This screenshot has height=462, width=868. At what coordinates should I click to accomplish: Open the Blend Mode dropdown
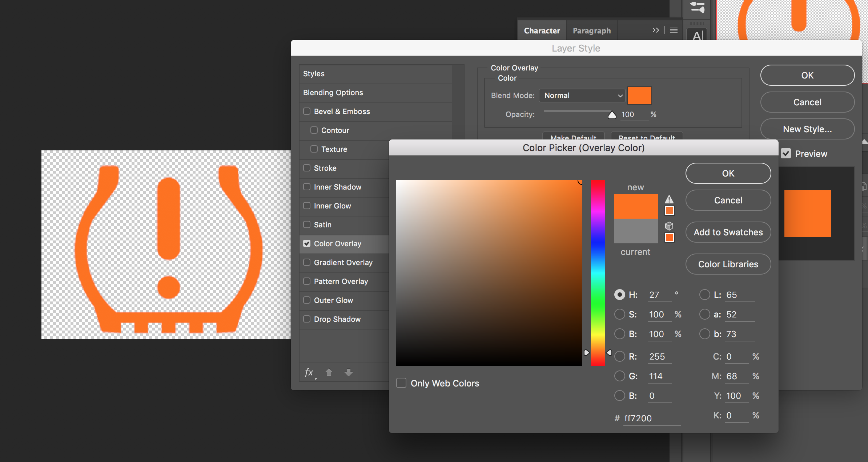pyautogui.click(x=582, y=96)
